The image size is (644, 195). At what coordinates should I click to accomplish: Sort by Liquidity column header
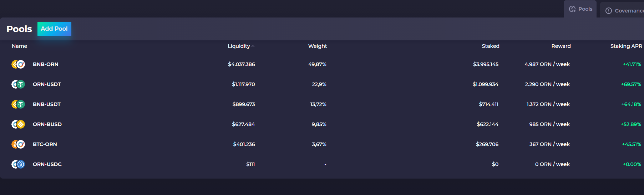[239, 46]
